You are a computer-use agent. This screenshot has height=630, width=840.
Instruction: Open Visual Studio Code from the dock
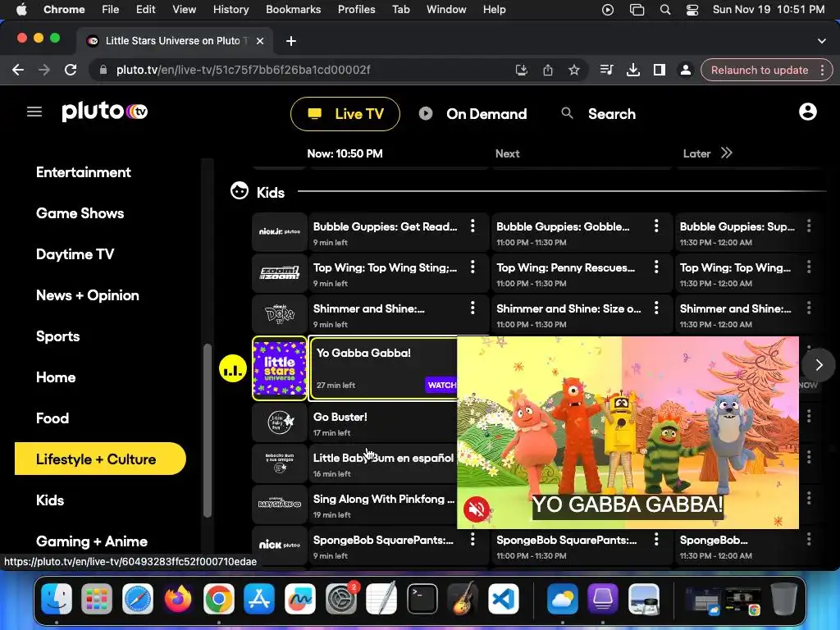pyautogui.click(x=503, y=598)
